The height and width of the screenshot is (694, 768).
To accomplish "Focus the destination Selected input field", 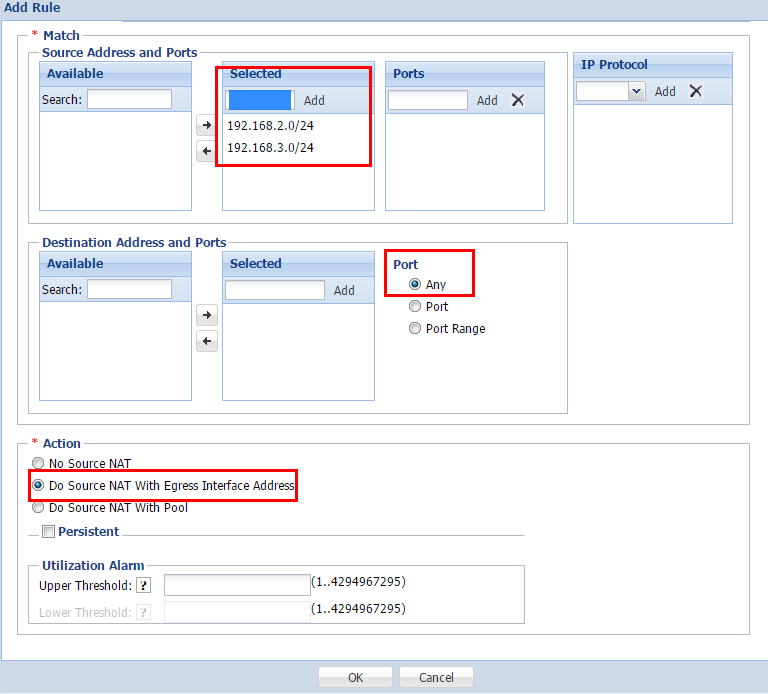I will 275,290.
